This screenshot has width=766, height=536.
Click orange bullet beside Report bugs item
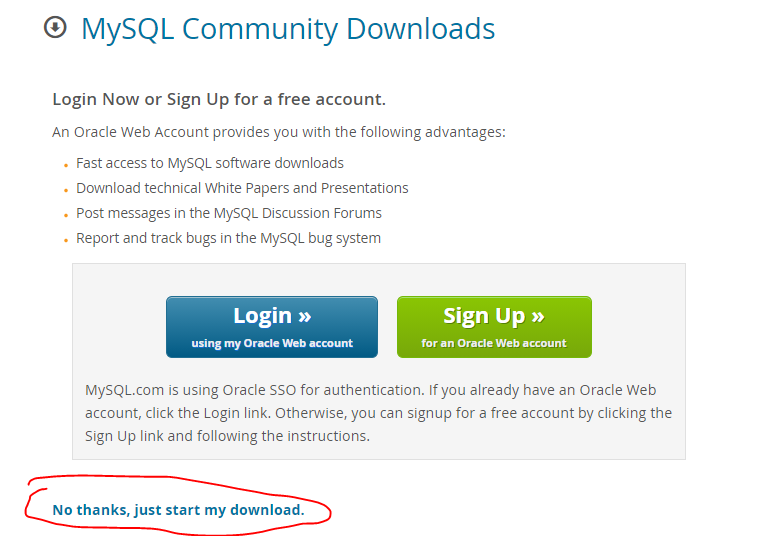[x=66, y=240]
